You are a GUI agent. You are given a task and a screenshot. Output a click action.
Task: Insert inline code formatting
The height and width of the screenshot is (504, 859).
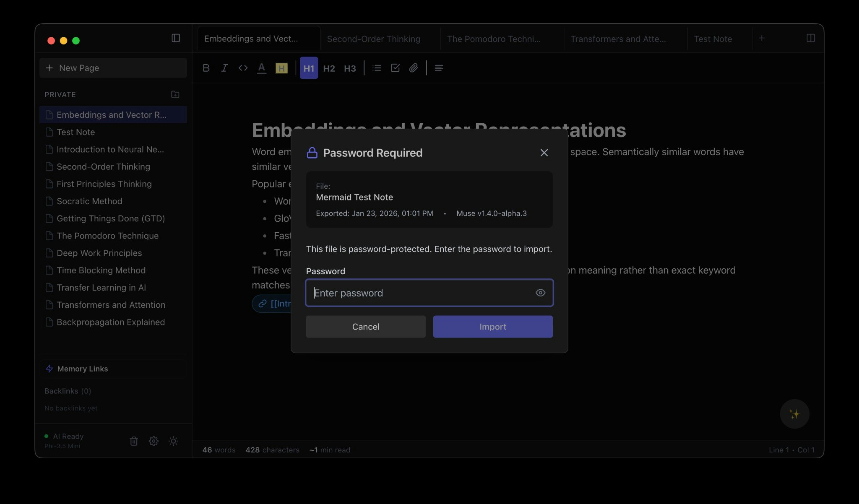243,68
